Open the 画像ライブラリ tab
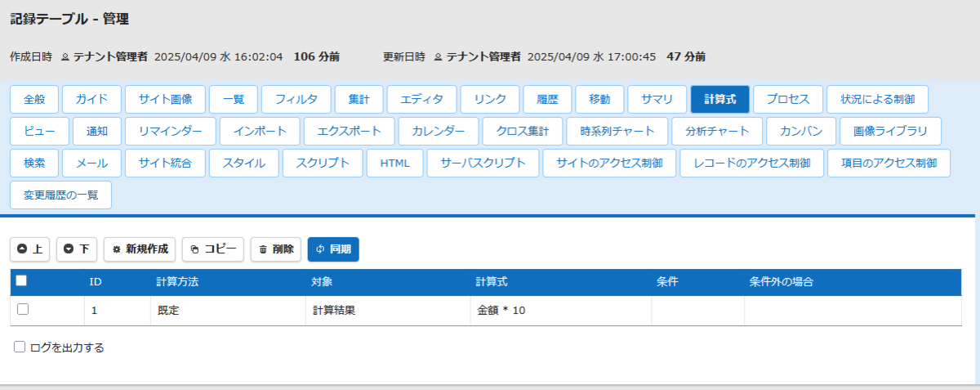Image resolution: width=980 pixels, height=390 pixels. [x=890, y=131]
